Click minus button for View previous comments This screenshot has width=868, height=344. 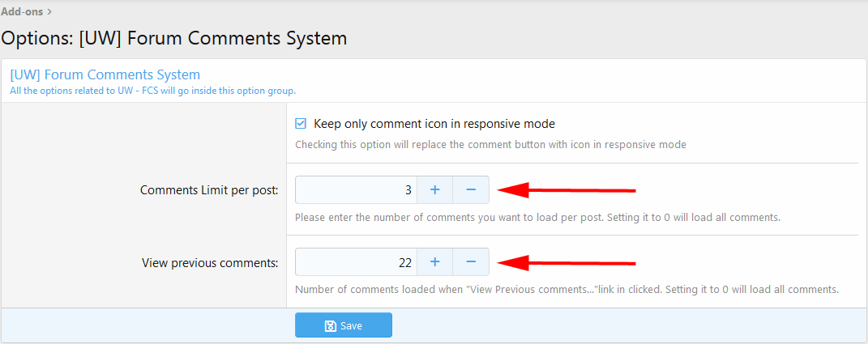(471, 262)
